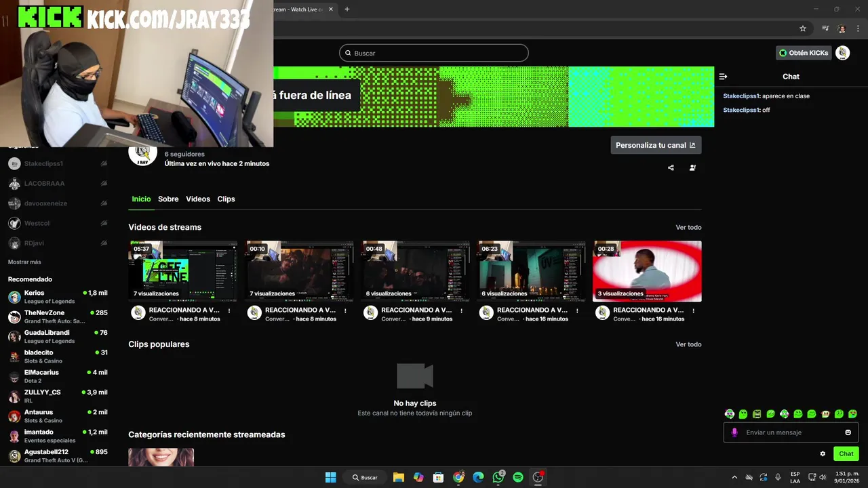Toggle notification bell for LACOBRAAA
Image resolution: width=868 pixels, height=488 pixels.
(104, 183)
